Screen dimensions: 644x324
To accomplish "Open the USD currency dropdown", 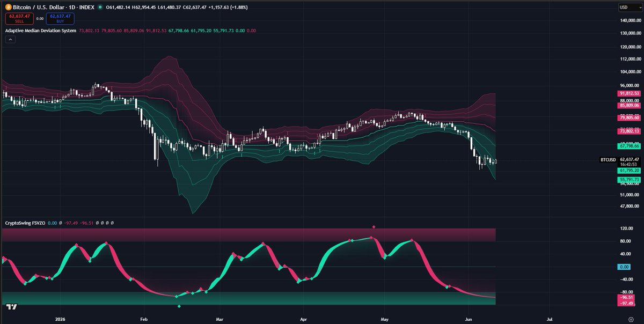I will pos(629,7).
